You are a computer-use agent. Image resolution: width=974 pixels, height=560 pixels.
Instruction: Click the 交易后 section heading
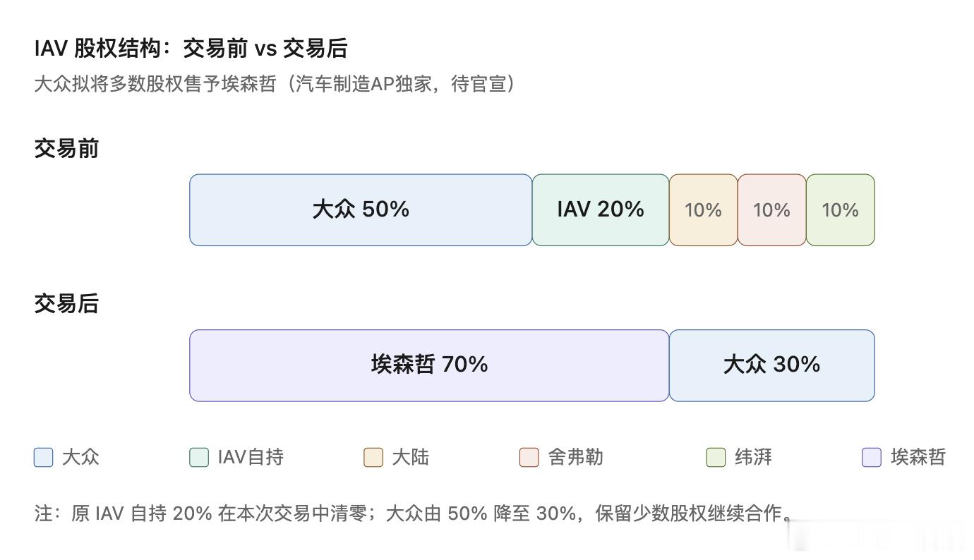[x=66, y=304]
